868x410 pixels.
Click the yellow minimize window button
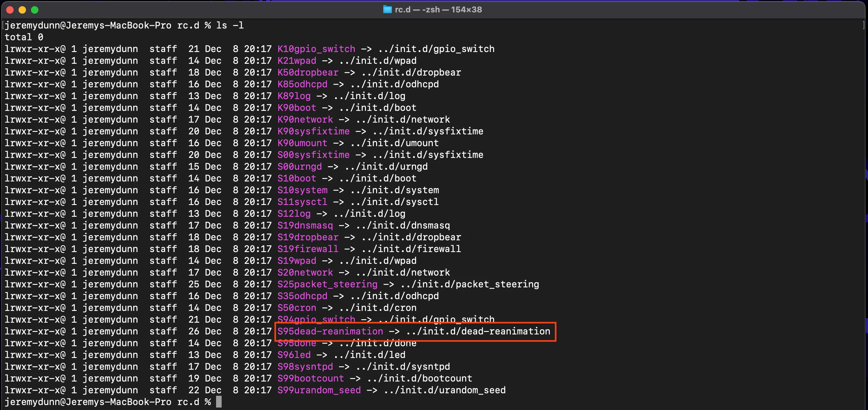pyautogui.click(x=22, y=10)
